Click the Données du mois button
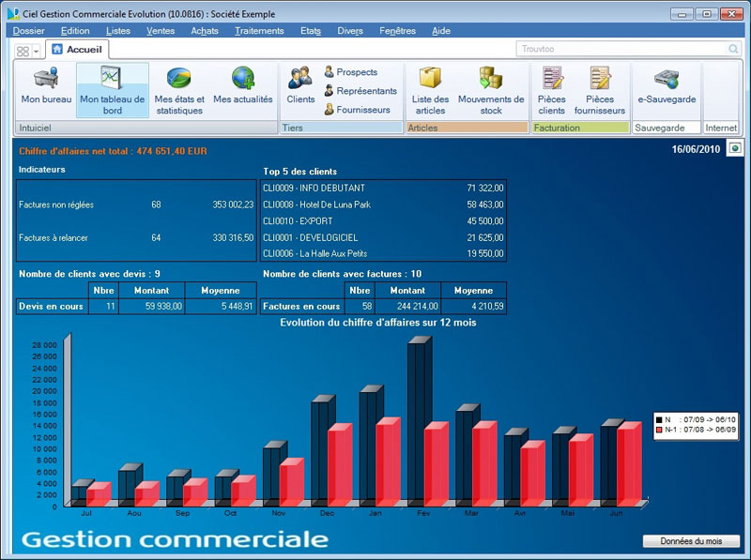Viewport: 751px width, 560px height. 691,541
